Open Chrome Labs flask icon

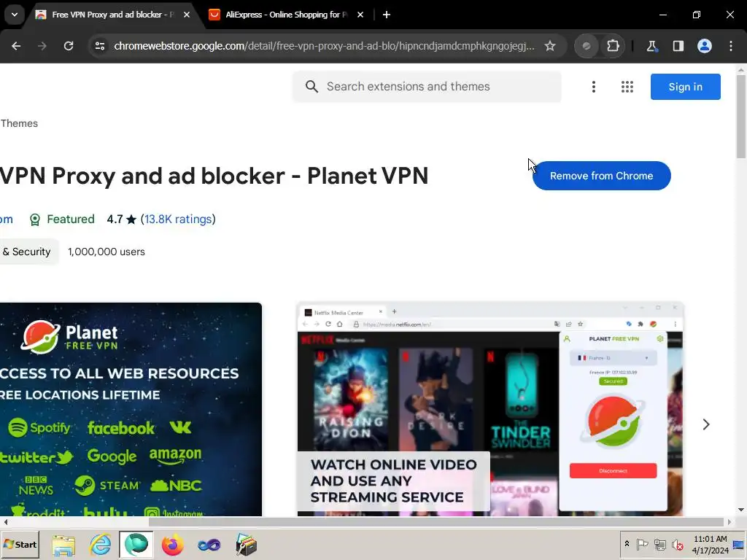pyautogui.click(x=651, y=46)
